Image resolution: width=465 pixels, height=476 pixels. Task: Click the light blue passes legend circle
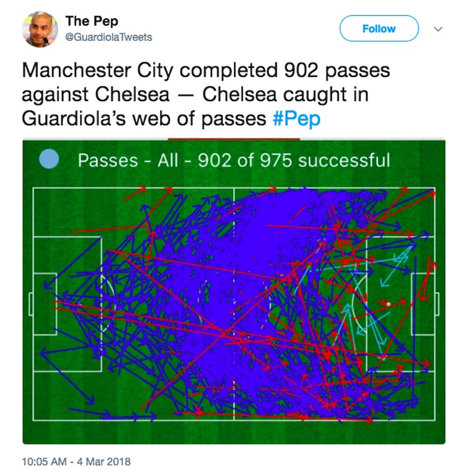click(49, 159)
